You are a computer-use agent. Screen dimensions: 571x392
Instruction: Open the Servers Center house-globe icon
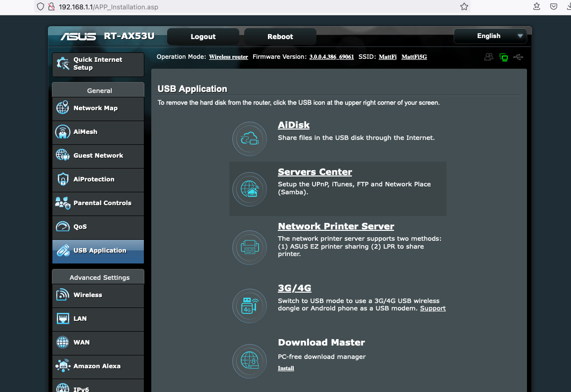[x=250, y=189]
